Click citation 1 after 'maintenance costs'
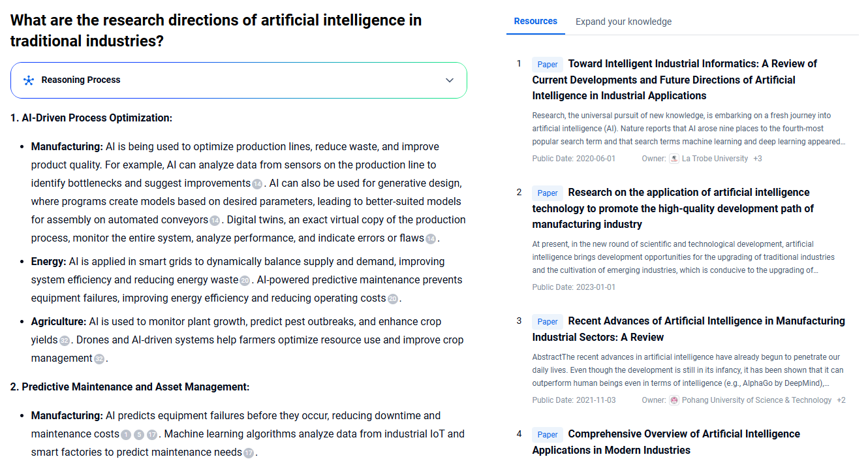The height and width of the screenshot is (459, 868). coord(126,435)
